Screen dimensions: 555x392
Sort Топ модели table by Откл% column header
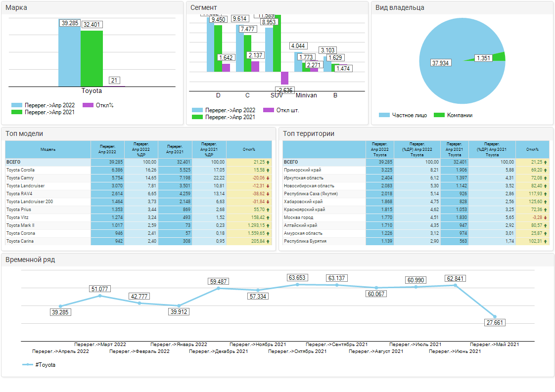click(x=249, y=149)
